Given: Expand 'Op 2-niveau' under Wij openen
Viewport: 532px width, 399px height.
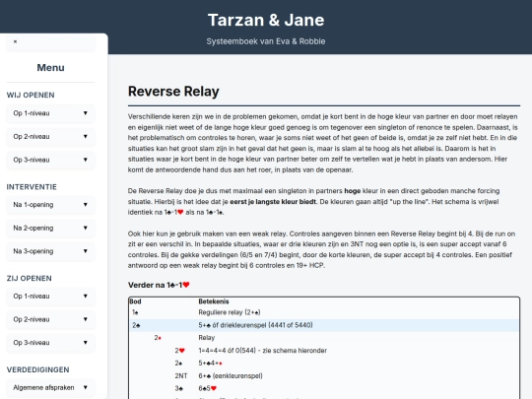Looking at the screenshot, I should pyautogui.click(x=50, y=136).
